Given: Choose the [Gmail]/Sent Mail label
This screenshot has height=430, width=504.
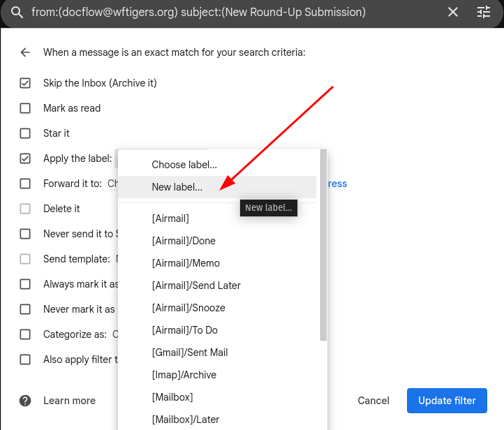Looking at the screenshot, I should [217, 353].
